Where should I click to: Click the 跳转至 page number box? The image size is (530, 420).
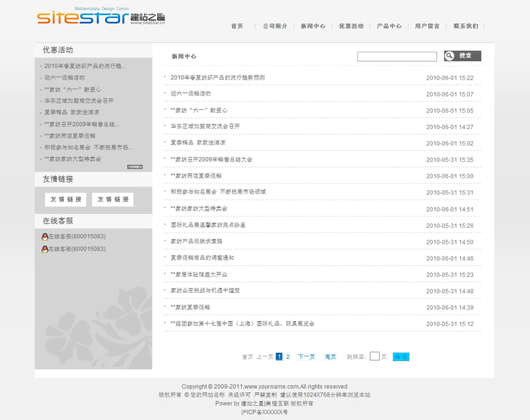[x=374, y=356]
